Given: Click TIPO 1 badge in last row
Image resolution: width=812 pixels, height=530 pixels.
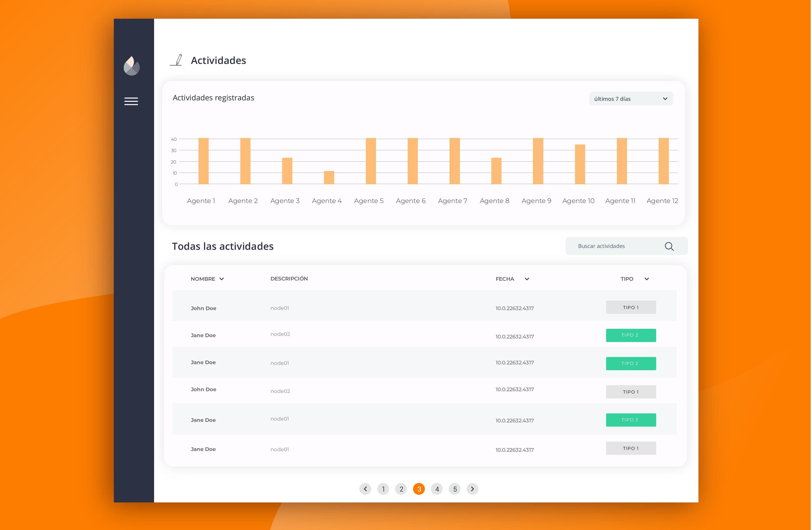Looking at the screenshot, I should [631, 448].
